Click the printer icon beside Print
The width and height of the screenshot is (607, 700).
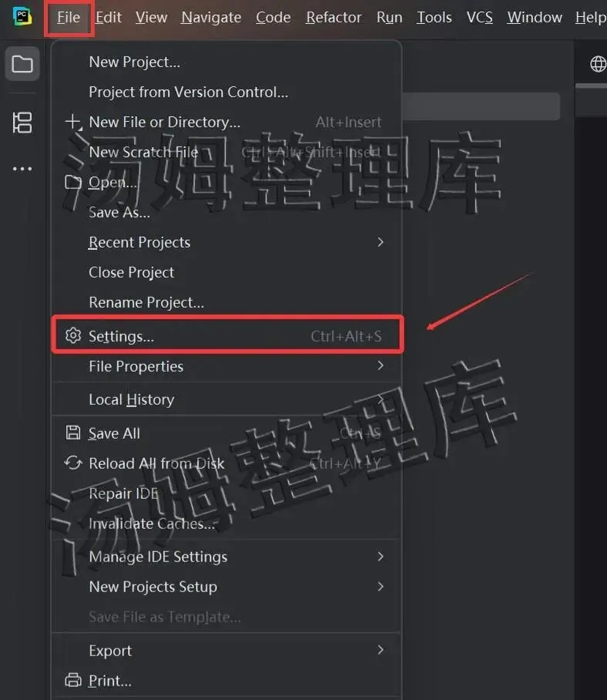click(x=73, y=681)
